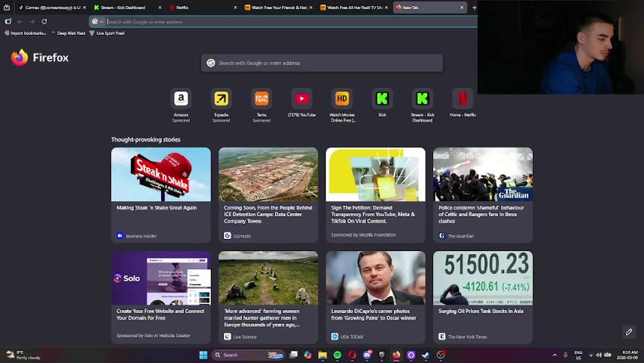Open 'More advanced' farming women story

[x=268, y=297]
